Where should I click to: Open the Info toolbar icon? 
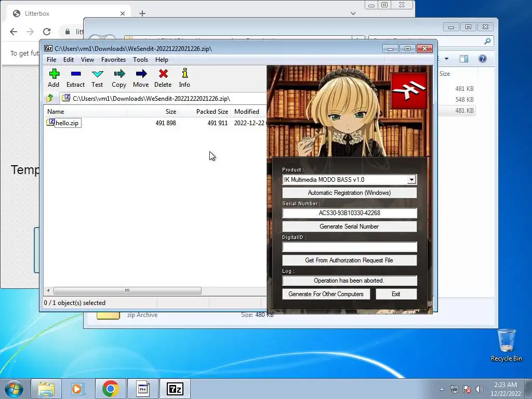pyautogui.click(x=184, y=78)
